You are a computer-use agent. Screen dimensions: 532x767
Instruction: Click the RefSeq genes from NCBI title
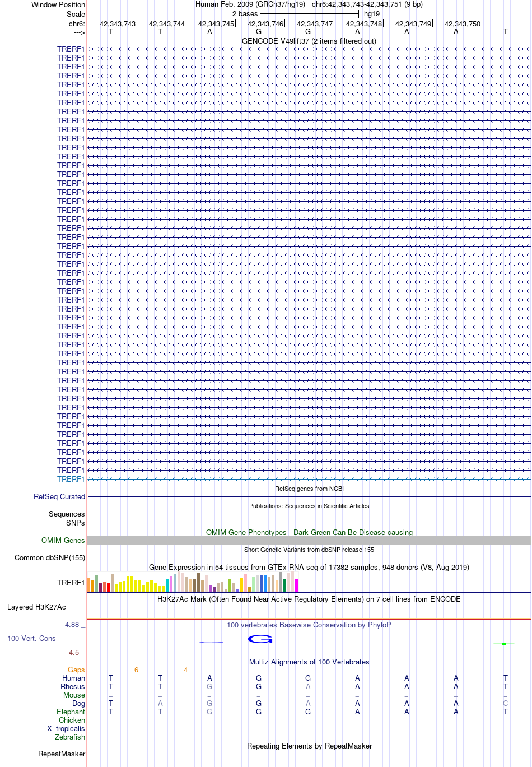pos(309,489)
